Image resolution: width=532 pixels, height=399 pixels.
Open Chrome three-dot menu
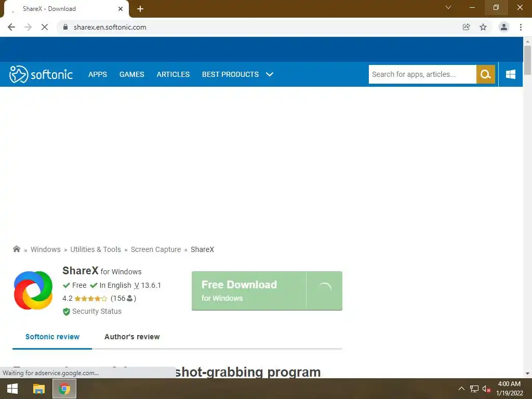tap(521, 27)
